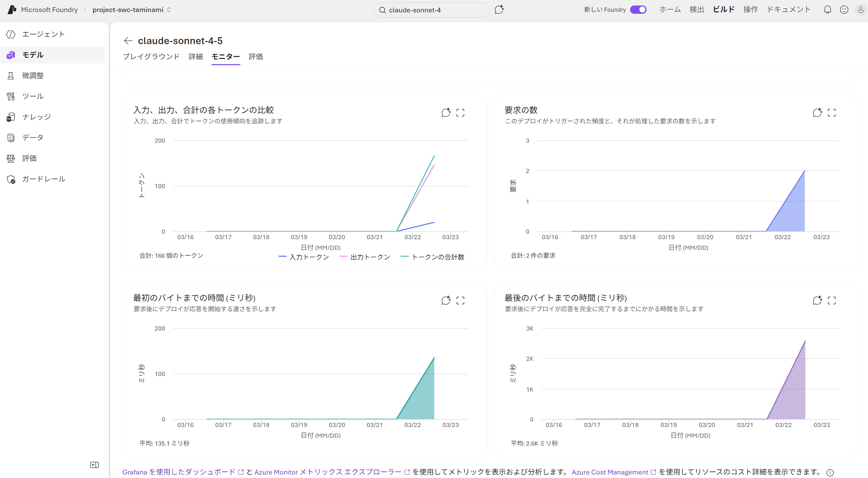
Task: Toggle the input tokens legend series
Action: click(x=304, y=257)
